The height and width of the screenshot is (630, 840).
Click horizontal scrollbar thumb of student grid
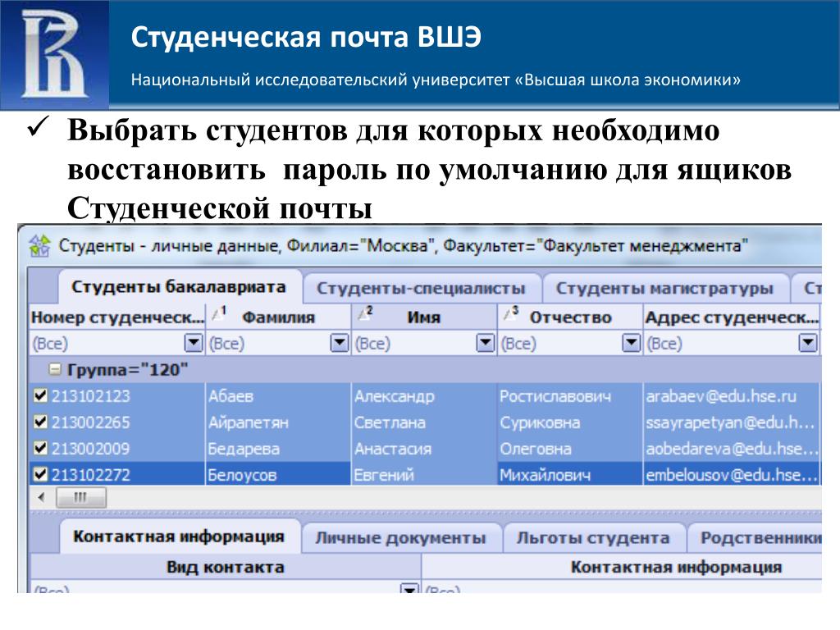click(81, 498)
